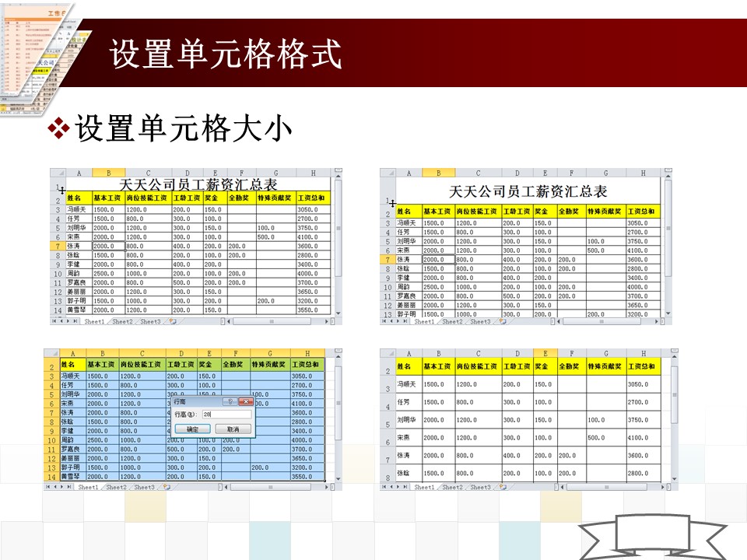The image size is (747, 560).
Task: Select Sheet1 tab in the tall-row bottom-right spreadsheet
Action: click(x=424, y=487)
